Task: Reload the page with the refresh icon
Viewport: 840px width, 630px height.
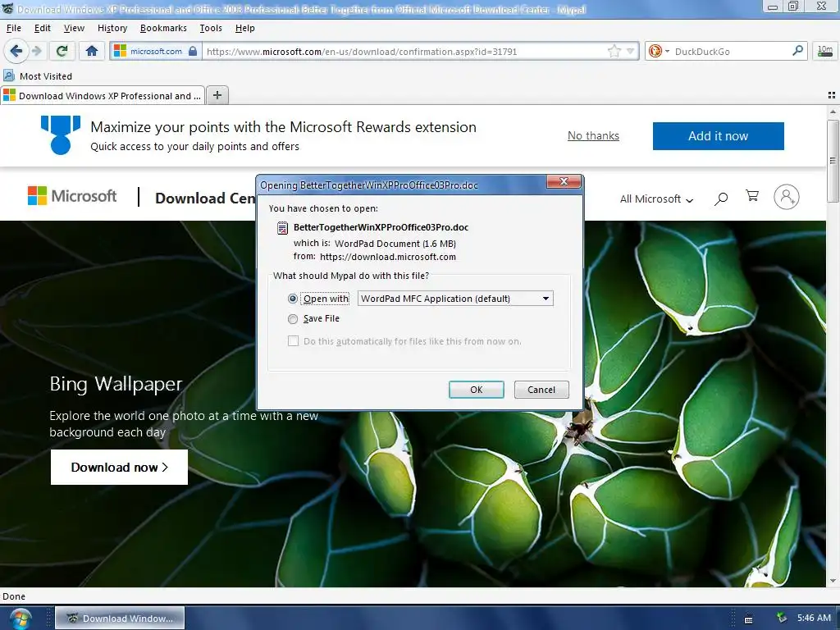Action: 62,52
